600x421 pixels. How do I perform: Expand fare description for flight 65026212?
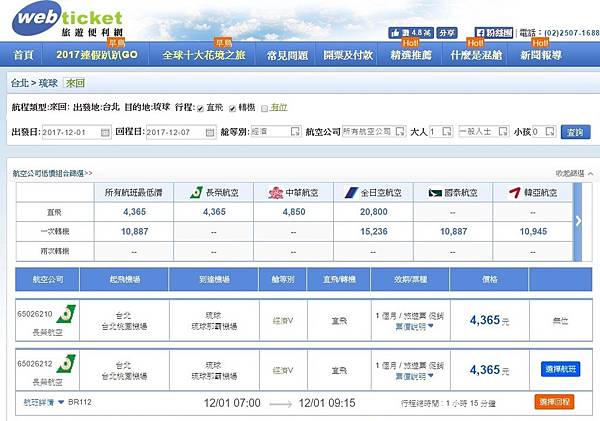tap(414, 376)
